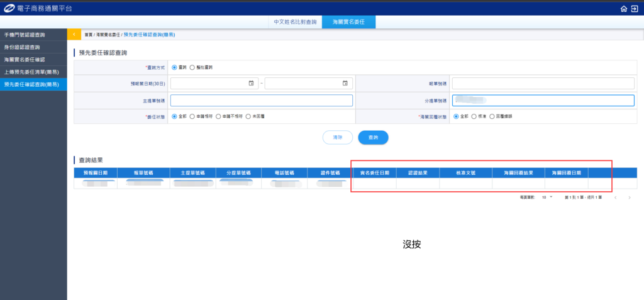Image resolution: width=644 pixels, height=300 pixels.
Task: Select the 整批查詢 radio option
Action: [192, 67]
